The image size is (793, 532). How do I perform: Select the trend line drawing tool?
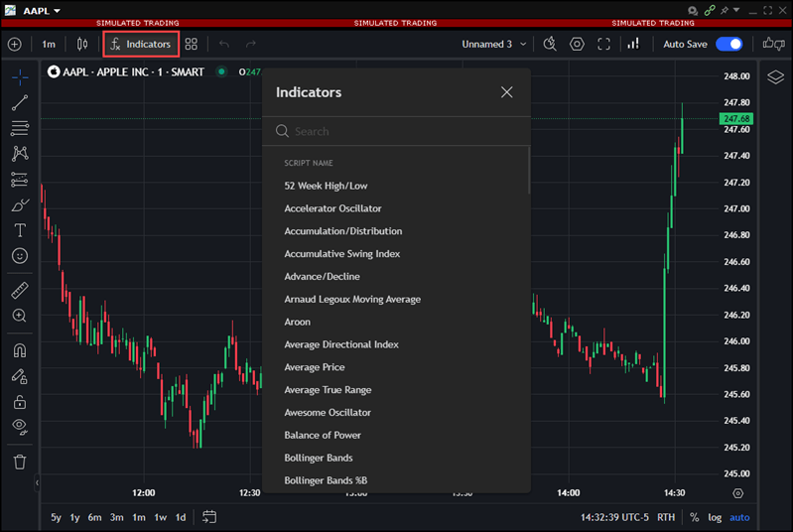coord(20,102)
